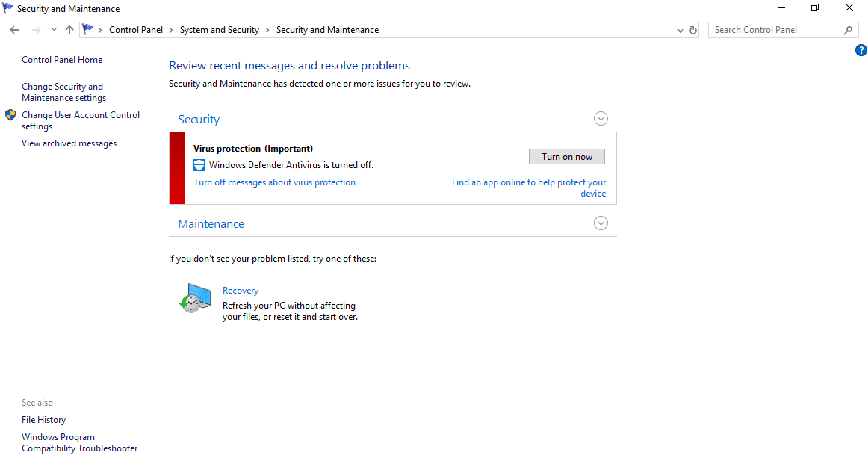Go up one level with up arrow
The height and width of the screenshot is (467, 868).
tap(69, 30)
